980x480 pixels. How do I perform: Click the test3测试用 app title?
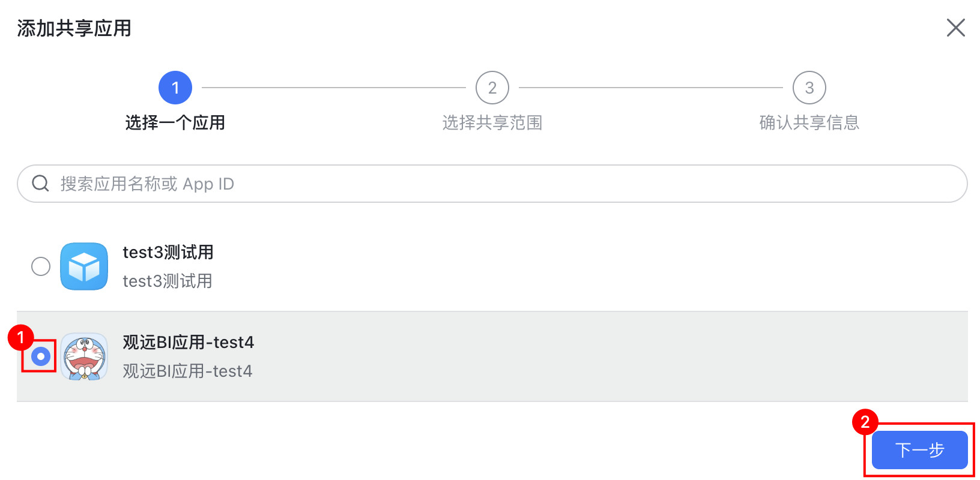click(168, 253)
